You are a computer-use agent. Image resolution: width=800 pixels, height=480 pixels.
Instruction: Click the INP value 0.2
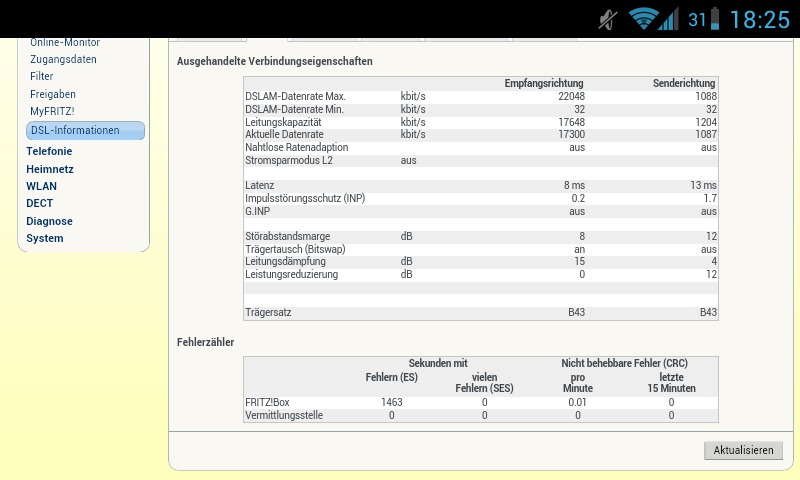pos(578,198)
